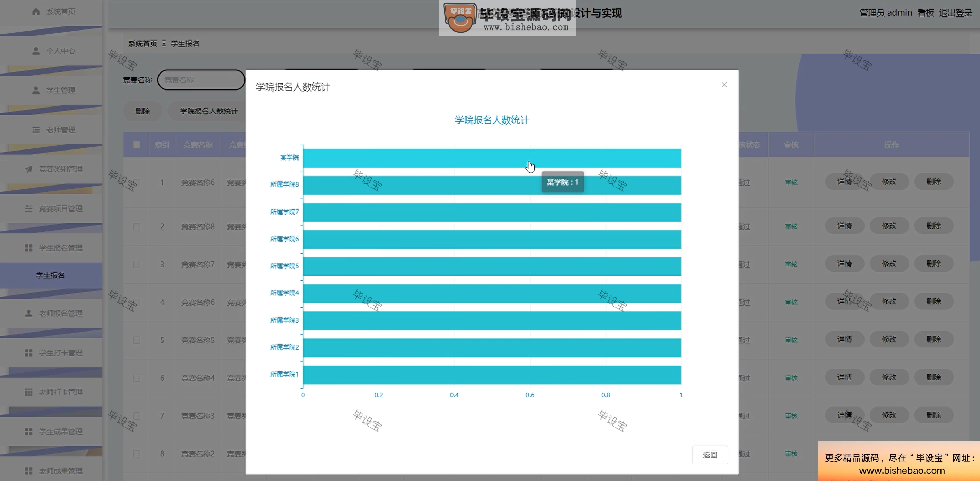The image size is (980, 481).
Task: Close the 学院报名人数统计 dialog
Action: 724,85
